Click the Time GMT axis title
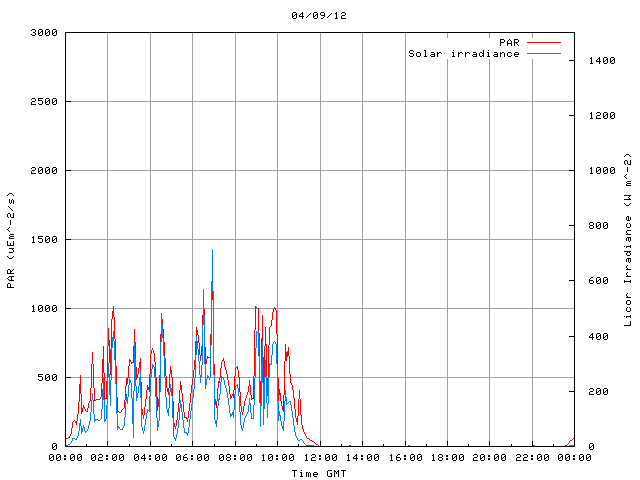This screenshot has height=480, width=640. pos(319,473)
